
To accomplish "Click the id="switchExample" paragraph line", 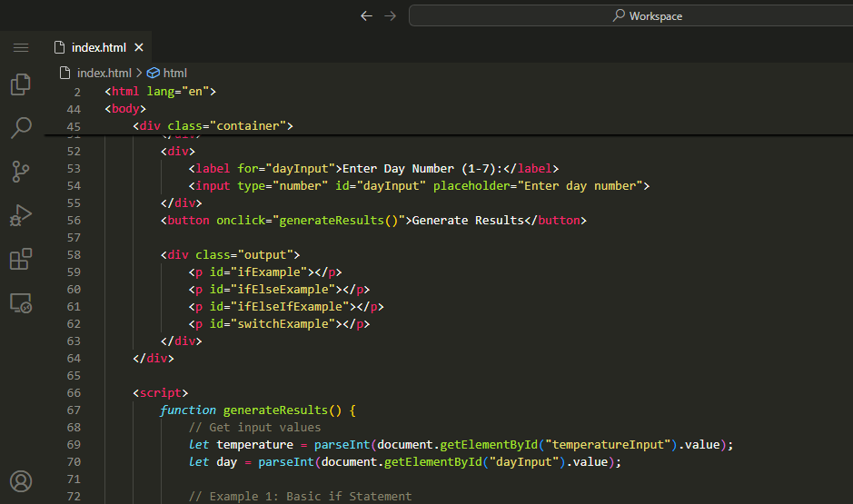I will [279, 324].
